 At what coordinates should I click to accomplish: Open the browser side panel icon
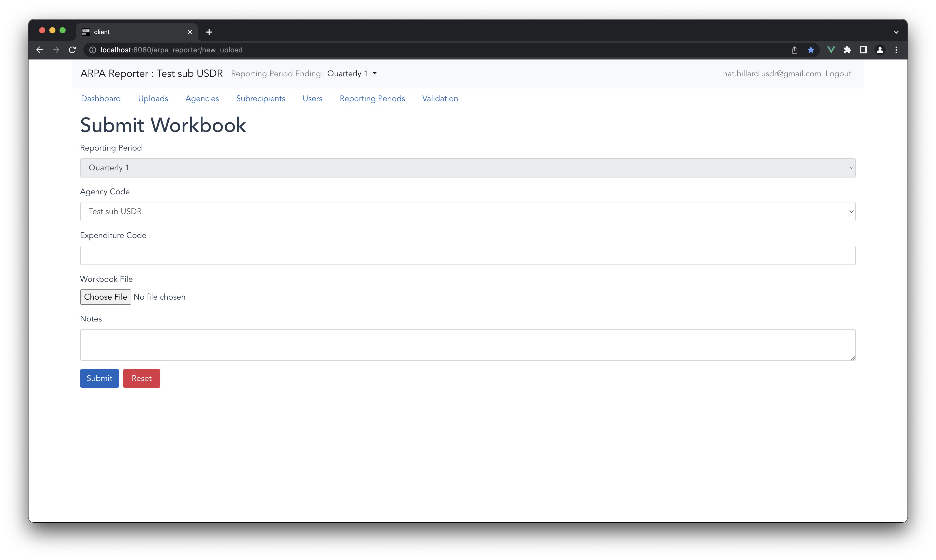coord(864,50)
